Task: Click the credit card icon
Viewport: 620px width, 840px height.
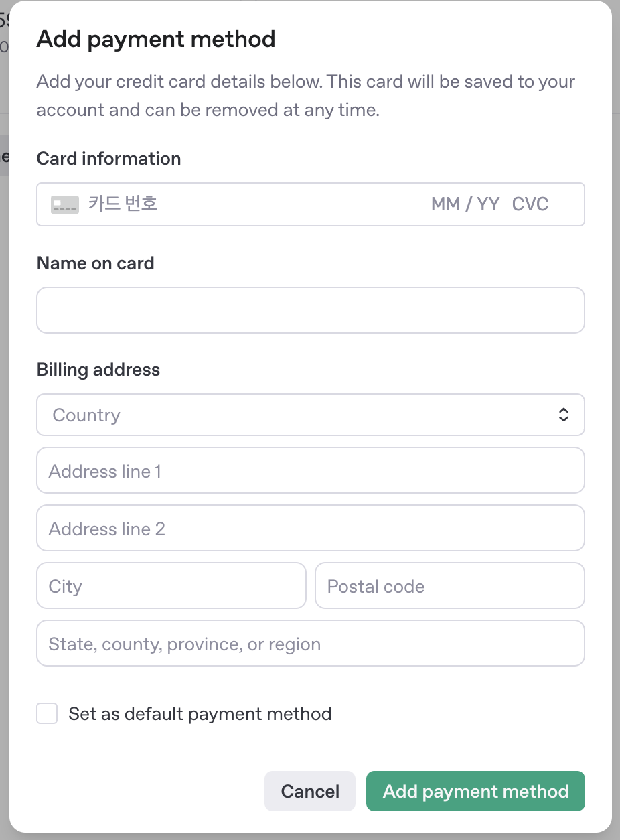Action: click(65, 204)
